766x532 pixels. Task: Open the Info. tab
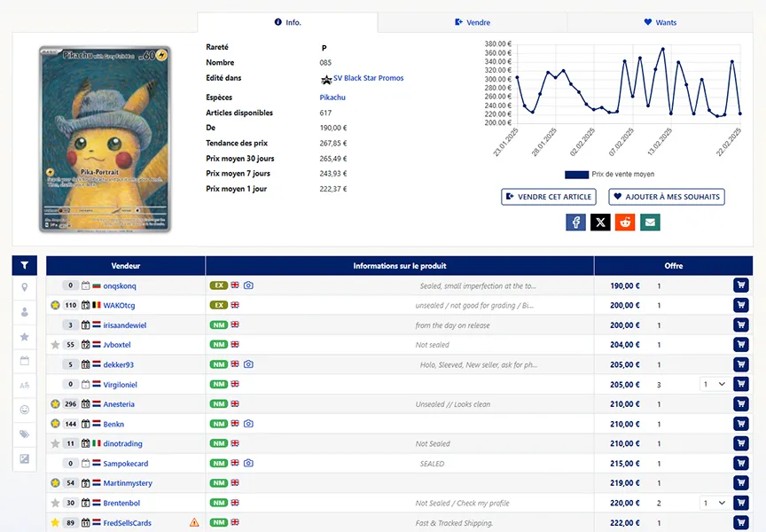coord(288,22)
